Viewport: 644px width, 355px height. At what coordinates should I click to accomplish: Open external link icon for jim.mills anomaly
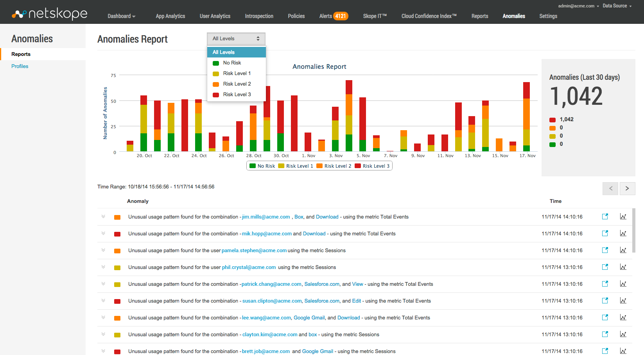(605, 217)
